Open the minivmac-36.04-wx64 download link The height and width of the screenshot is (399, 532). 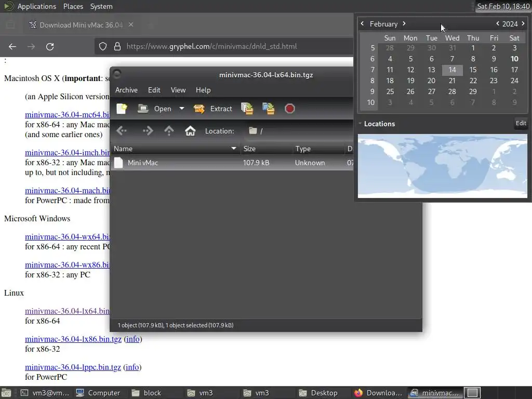[x=67, y=237]
